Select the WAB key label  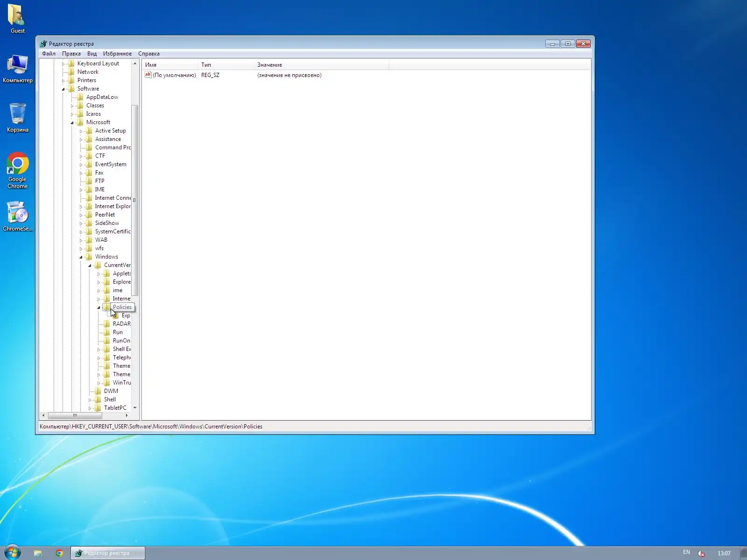[x=101, y=240]
